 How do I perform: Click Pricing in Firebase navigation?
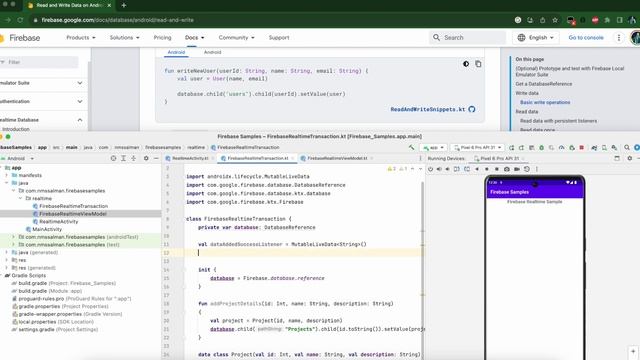click(162, 38)
